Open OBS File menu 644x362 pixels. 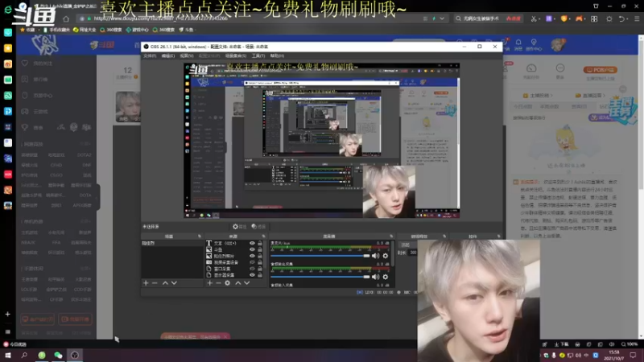tap(150, 56)
